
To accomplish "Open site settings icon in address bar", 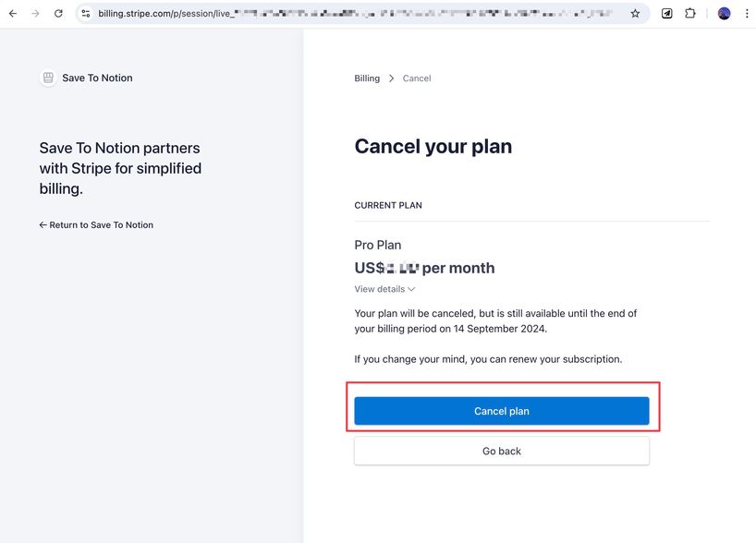I will coord(84,13).
